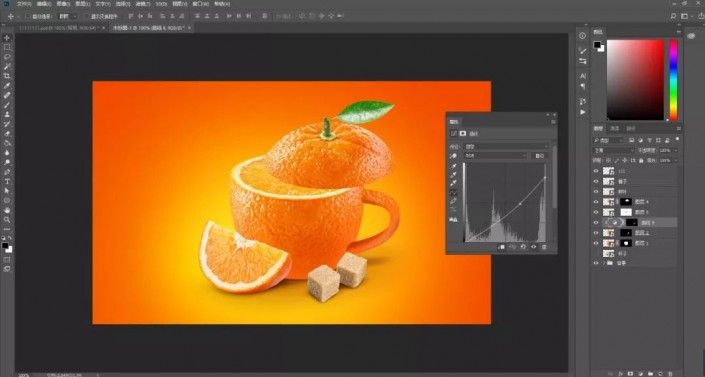The height and width of the screenshot is (377, 705).
Task: Select the white point eyedropper in Curves
Action: point(453,183)
